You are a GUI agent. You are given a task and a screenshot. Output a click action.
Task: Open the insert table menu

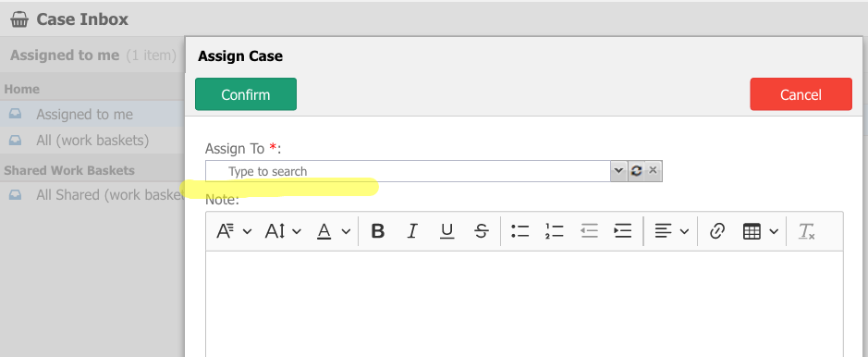[760, 231]
